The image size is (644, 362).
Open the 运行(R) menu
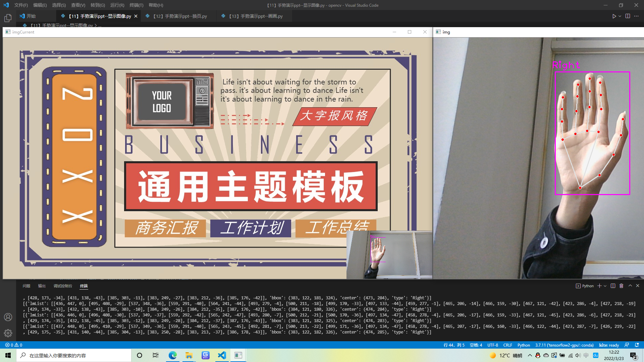(117, 5)
